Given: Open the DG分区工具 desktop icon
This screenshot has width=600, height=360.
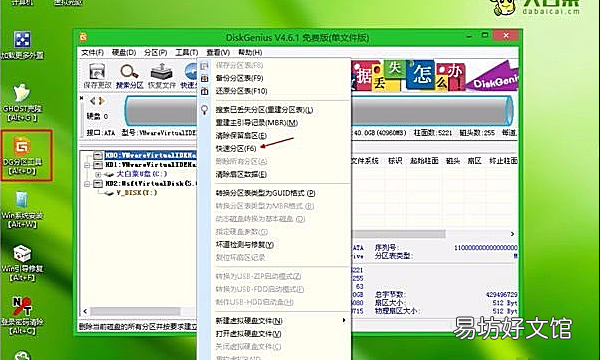Looking at the screenshot, I should click(x=22, y=147).
